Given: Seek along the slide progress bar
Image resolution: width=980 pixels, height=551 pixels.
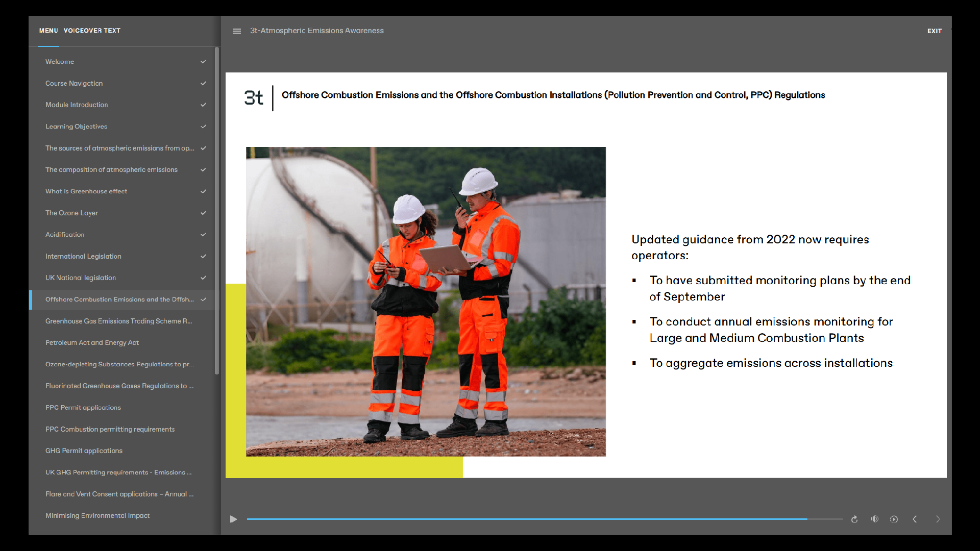Looking at the screenshot, I should pos(545,519).
